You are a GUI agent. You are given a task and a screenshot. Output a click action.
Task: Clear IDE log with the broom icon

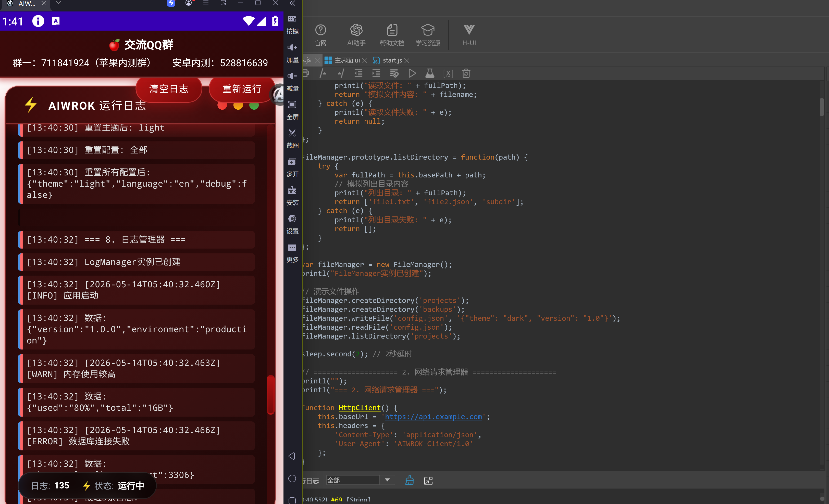pyautogui.click(x=410, y=480)
